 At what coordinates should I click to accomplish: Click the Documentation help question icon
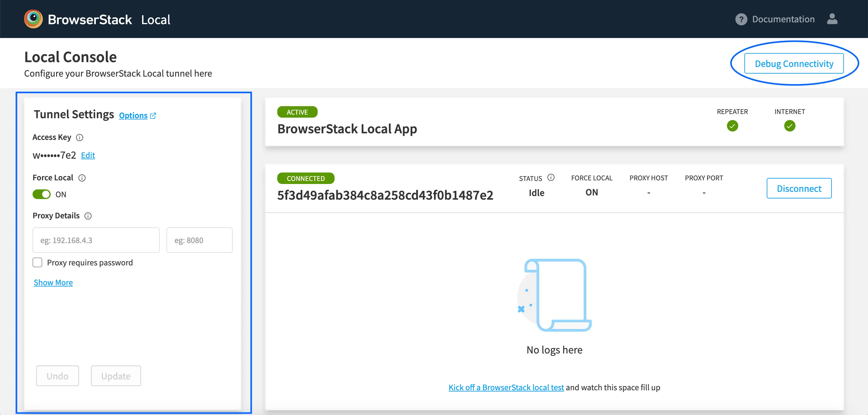coord(741,19)
